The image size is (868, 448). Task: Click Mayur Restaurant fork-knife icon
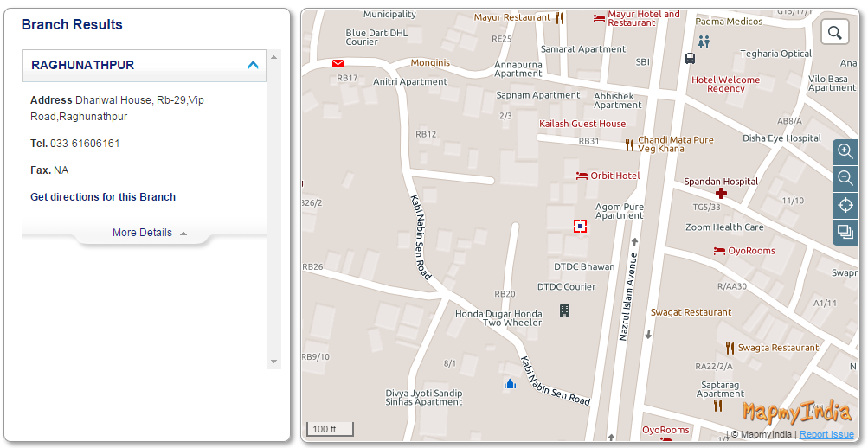[559, 18]
